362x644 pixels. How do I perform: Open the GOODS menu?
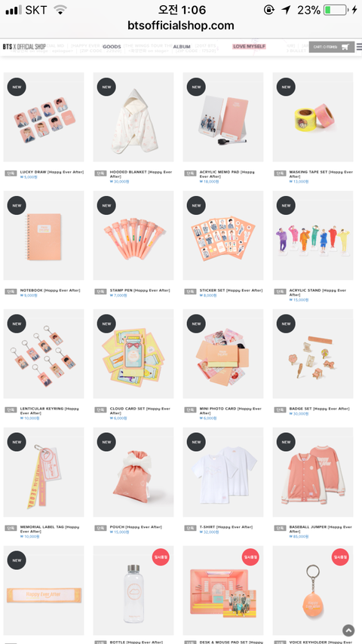point(112,47)
